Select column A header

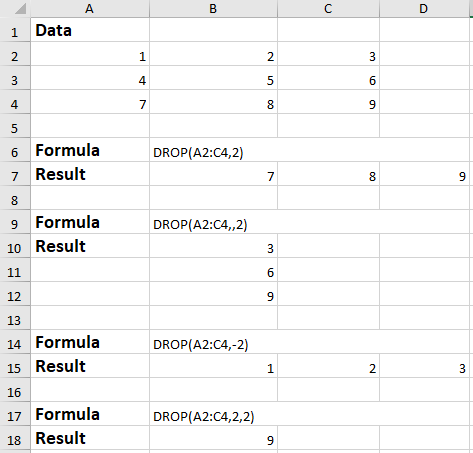point(90,8)
